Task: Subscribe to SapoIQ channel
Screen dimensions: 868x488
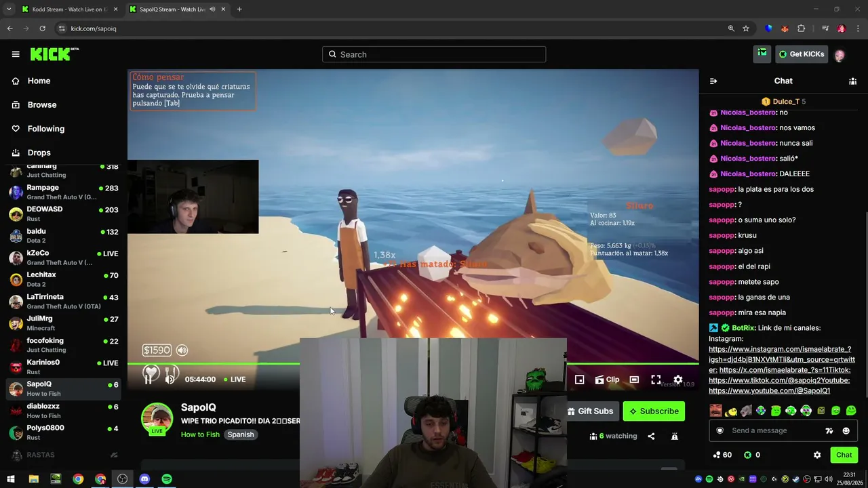Action: (654, 411)
